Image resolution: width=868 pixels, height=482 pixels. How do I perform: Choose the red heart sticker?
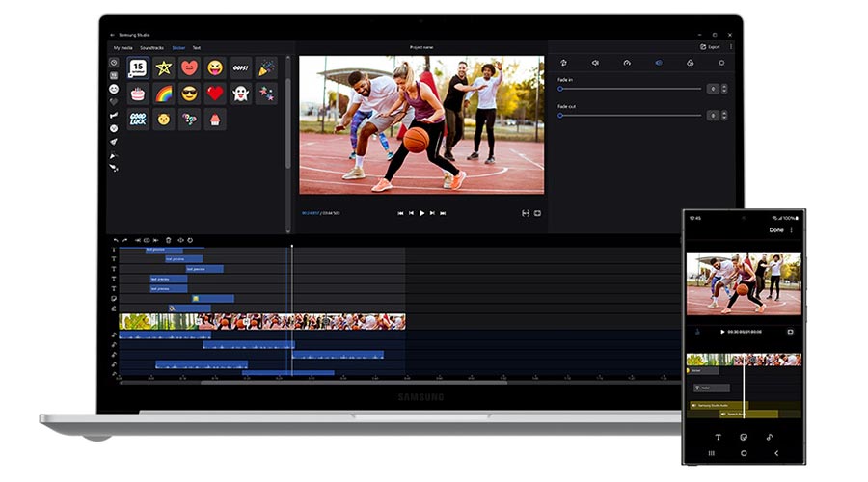[x=215, y=94]
